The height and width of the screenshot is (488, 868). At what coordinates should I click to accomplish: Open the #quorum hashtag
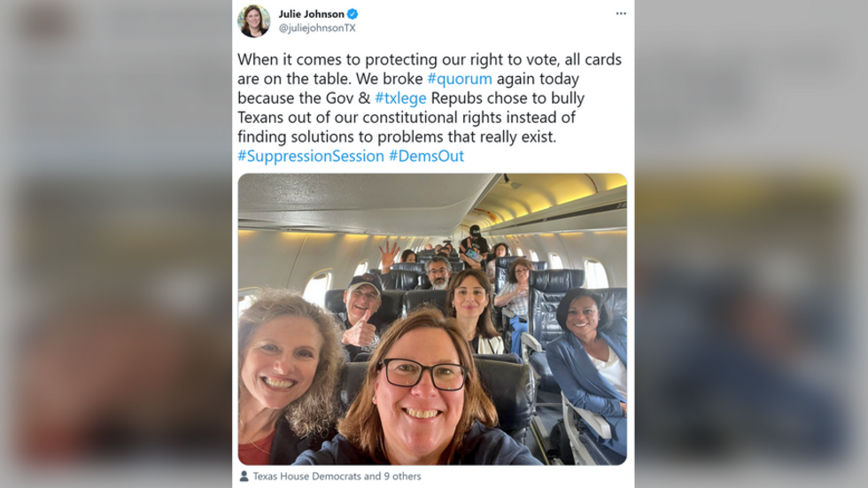[460, 79]
